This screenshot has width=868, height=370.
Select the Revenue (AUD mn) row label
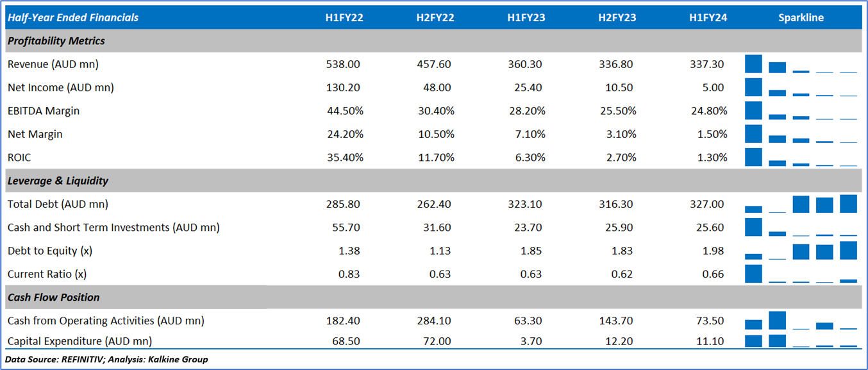coord(53,64)
